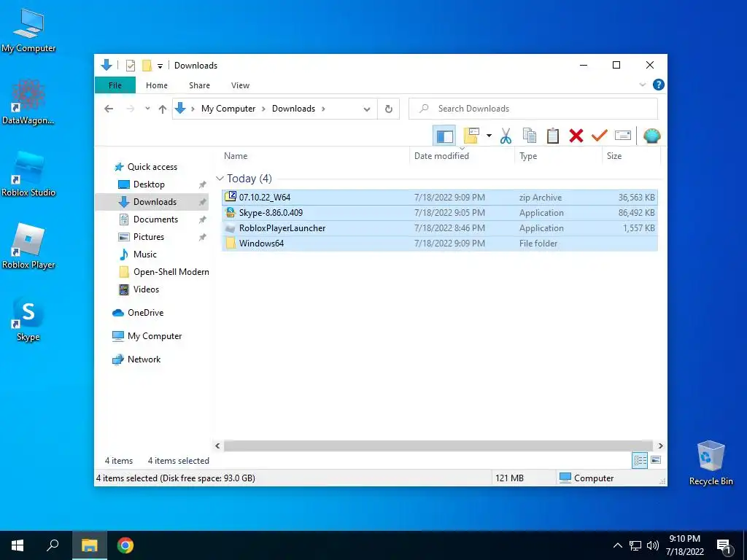Click My Computer in the address bar
This screenshot has width=747, height=560.
coord(228,109)
